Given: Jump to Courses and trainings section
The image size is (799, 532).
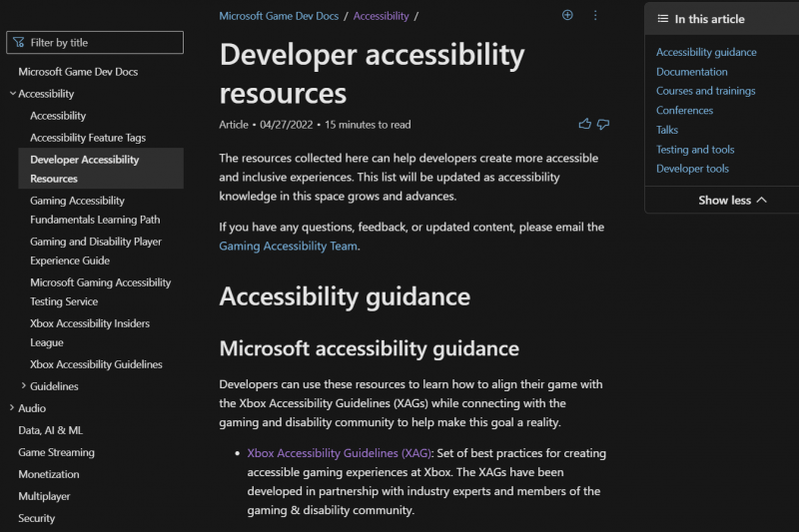Looking at the screenshot, I should tap(706, 91).
